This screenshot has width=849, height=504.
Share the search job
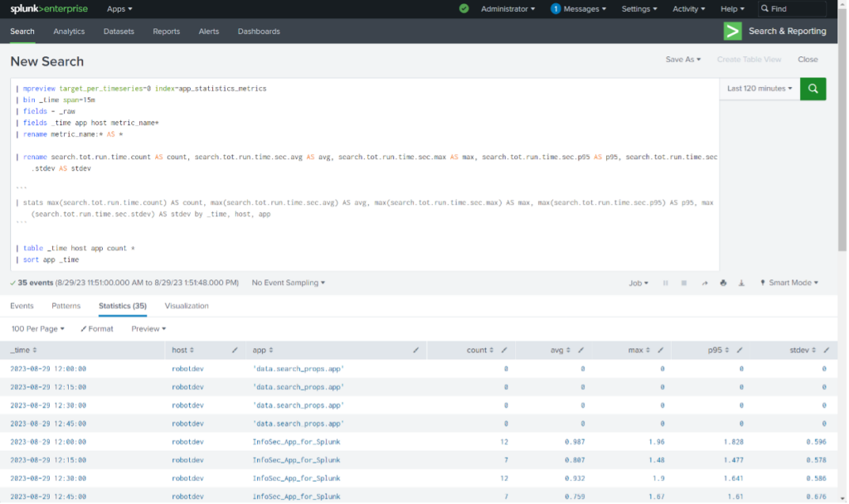pos(704,283)
